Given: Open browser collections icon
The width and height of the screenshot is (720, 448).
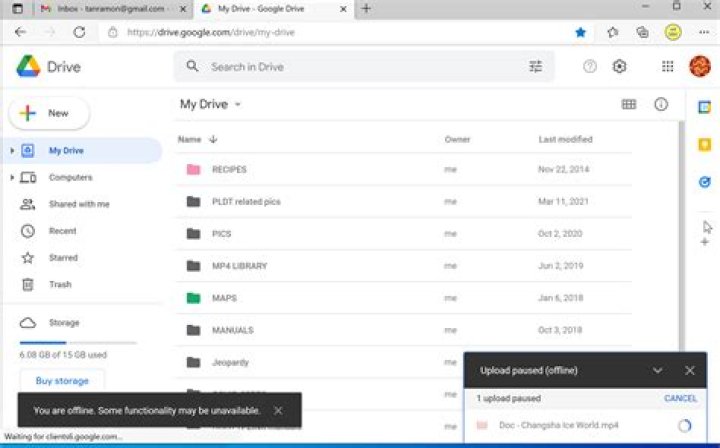Looking at the screenshot, I should [x=642, y=32].
